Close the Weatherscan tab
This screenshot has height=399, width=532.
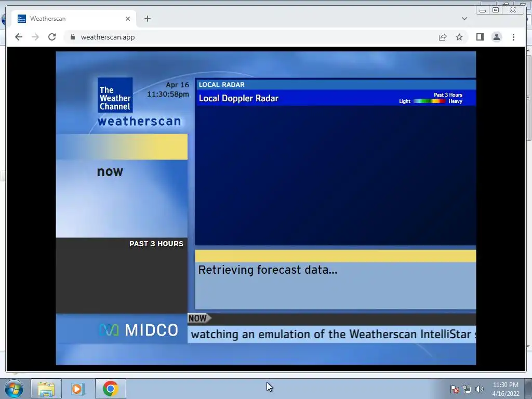tap(128, 19)
